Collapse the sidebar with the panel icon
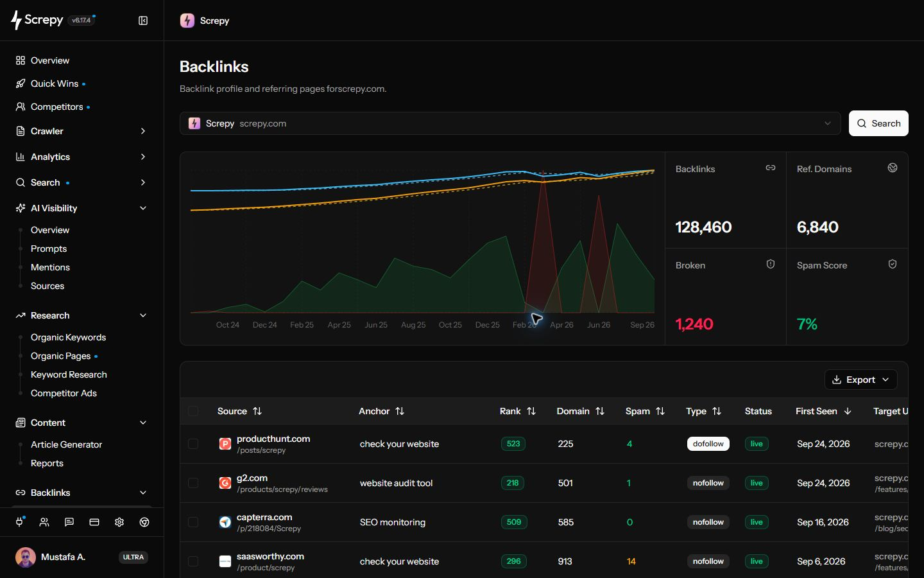Viewport: 924px width, 578px height. coord(143,21)
